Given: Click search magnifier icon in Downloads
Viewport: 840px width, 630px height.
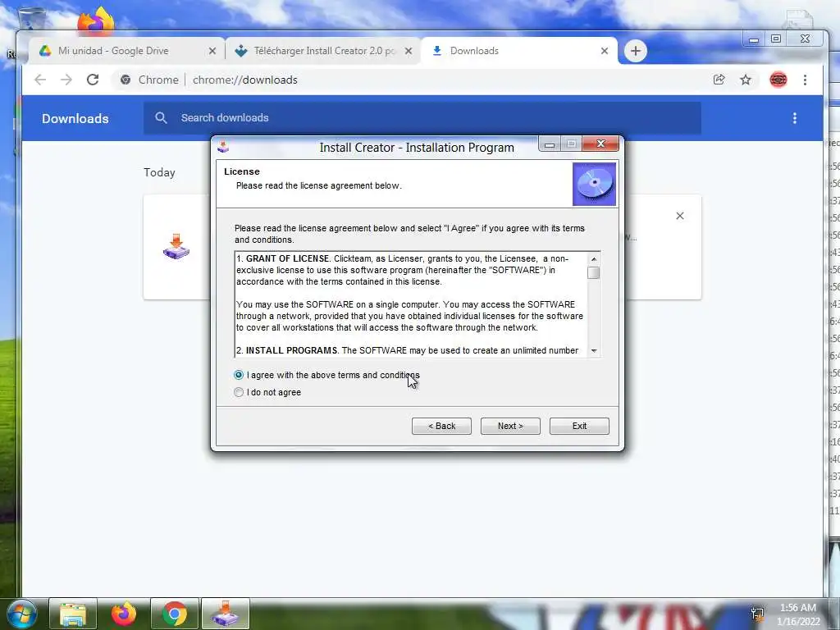Looking at the screenshot, I should click(161, 118).
